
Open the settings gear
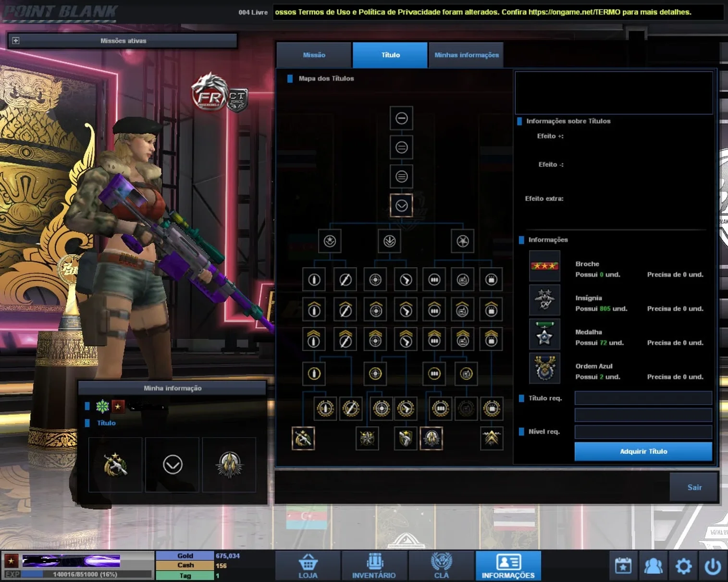683,566
